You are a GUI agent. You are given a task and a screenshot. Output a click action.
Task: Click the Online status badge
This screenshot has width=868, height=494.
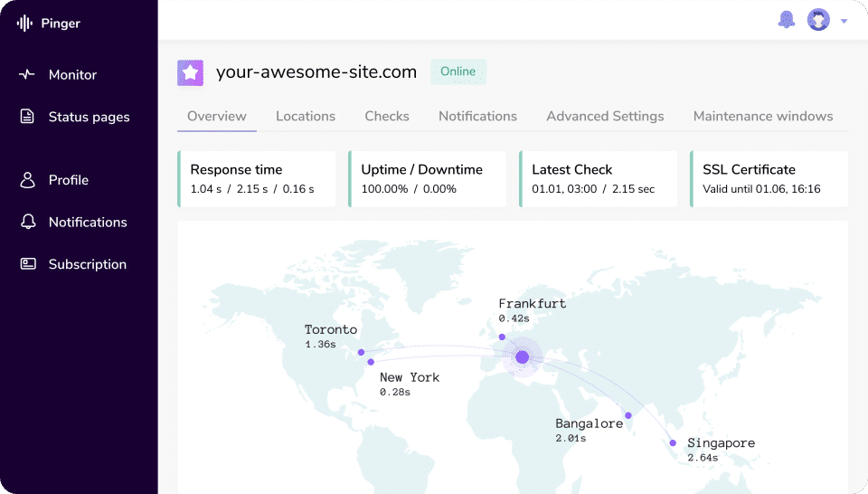click(x=458, y=72)
